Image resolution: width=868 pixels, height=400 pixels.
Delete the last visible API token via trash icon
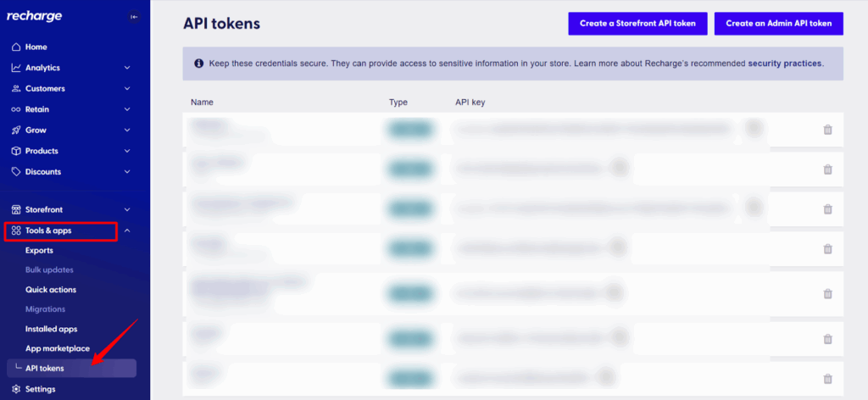[x=827, y=379]
